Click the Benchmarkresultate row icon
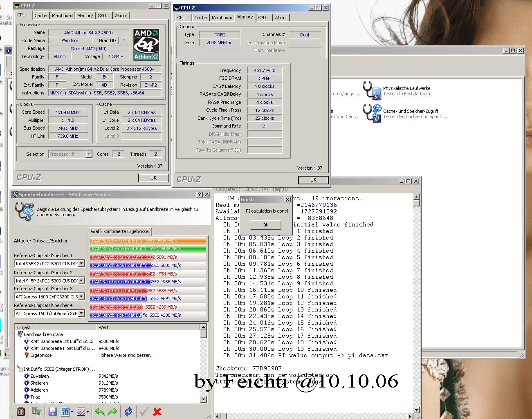The width and height of the screenshot is (532, 419). 20,334
